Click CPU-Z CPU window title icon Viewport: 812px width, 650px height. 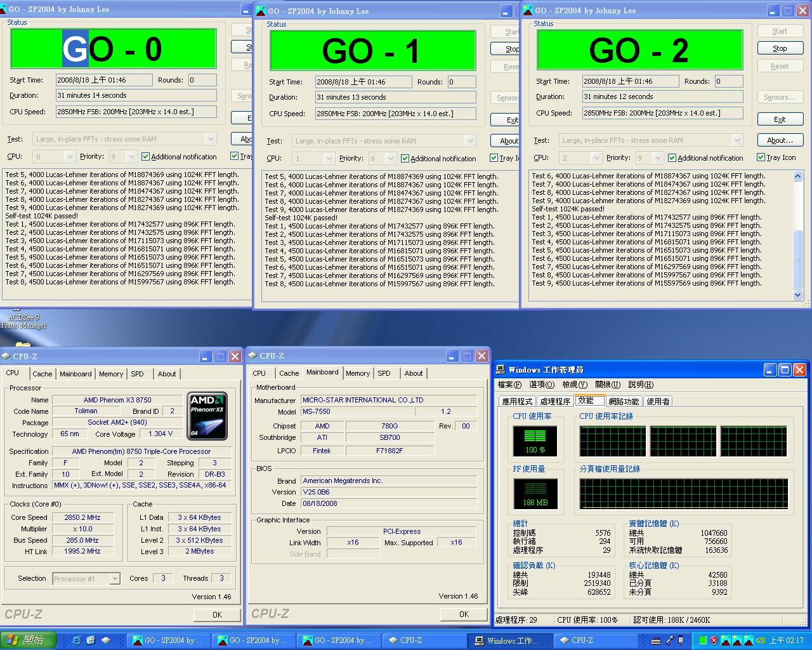pos(6,357)
